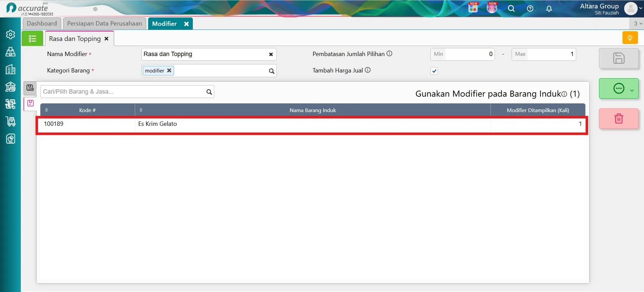Open the cash register sidebar icon

click(10, 52)
